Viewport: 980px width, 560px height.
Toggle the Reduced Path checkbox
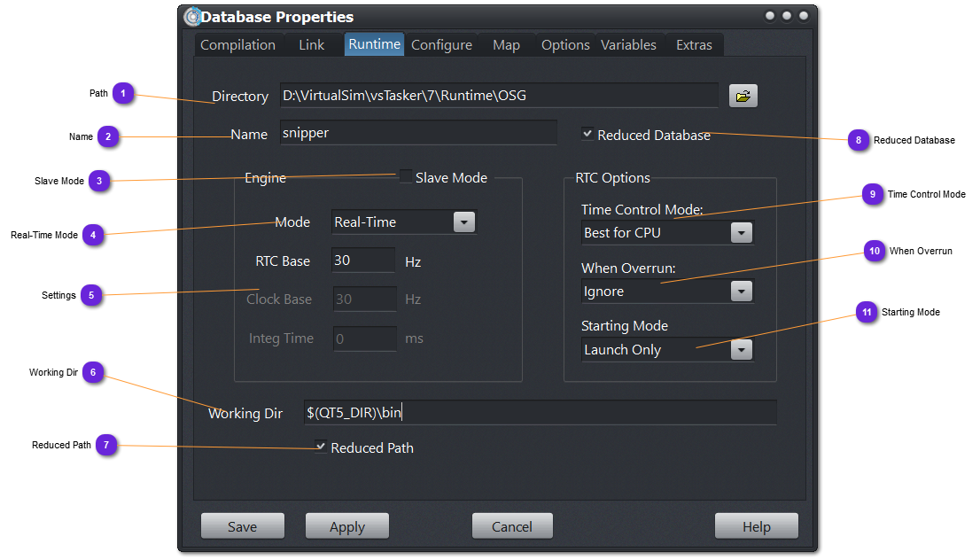[x=320, y=447]
